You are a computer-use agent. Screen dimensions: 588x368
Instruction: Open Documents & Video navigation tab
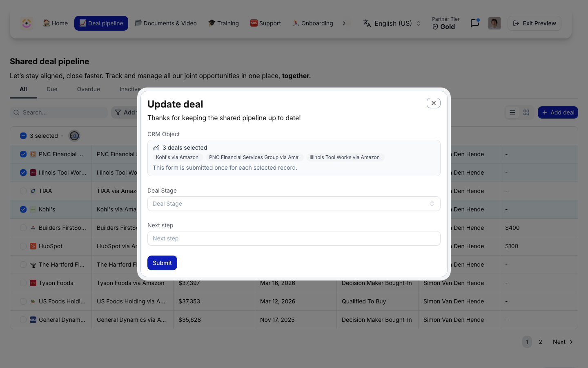(x=166, y=23)
